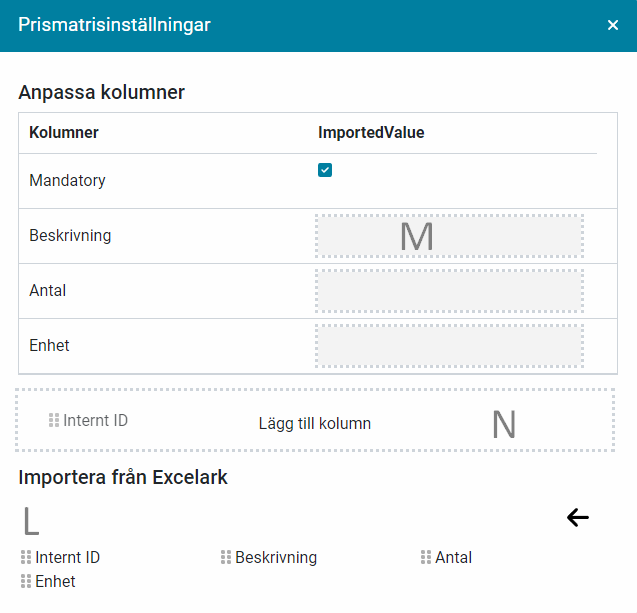The image size is (637, 613).
Task: Uncheck the Mandatory ImportedValue checkbox
Action: pyautogui.click(x=325, y=170)
